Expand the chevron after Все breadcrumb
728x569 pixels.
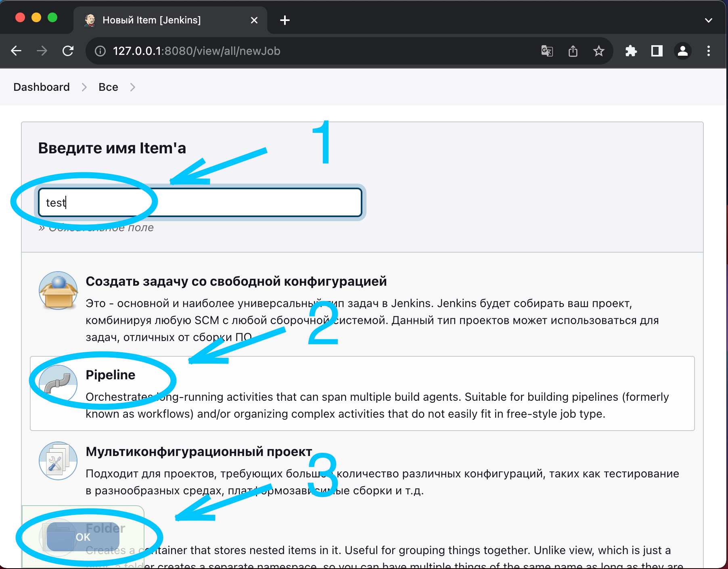pyautogui.click(x=132, y=87)
